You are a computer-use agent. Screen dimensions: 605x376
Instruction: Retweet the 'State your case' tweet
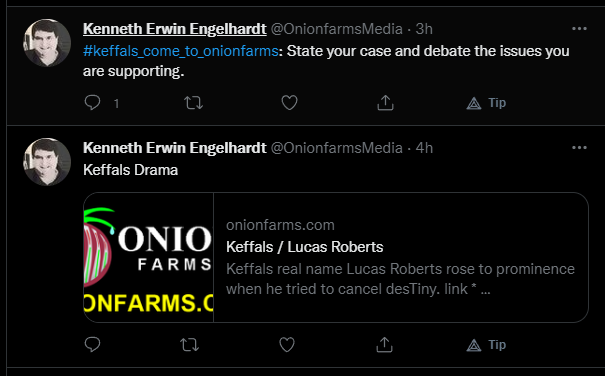click(193, 103)
